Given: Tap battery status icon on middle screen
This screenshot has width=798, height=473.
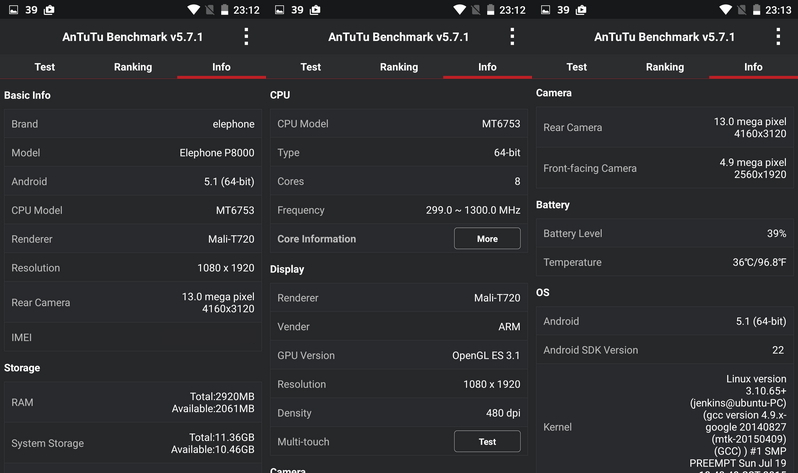Looking at the screenshot, I should 491,10.
